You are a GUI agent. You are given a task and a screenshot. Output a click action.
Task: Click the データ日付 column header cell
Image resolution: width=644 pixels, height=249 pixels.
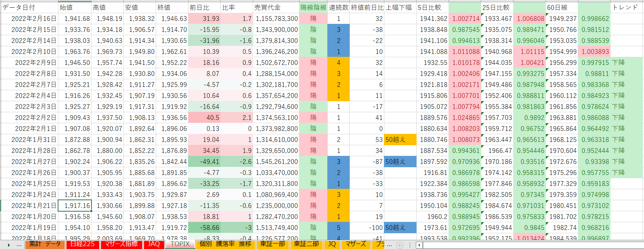pyautogui.click(x=29, y=7)
